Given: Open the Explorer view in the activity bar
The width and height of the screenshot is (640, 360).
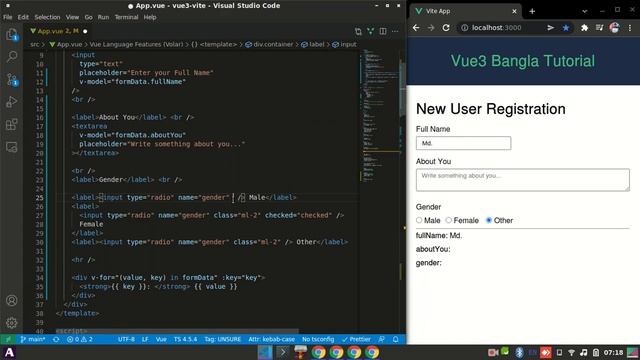Looking at the screenshot, I should (x=12, y=34).
